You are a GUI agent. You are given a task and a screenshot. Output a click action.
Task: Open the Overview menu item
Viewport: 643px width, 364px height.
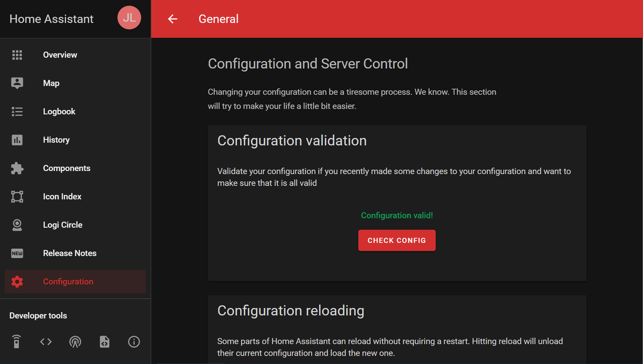tap(75, 55)
